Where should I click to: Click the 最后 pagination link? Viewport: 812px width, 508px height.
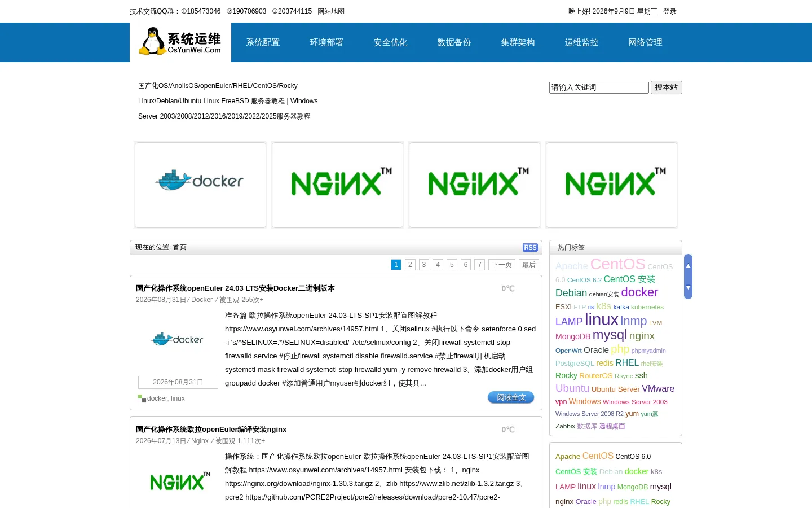click(529, 265)
